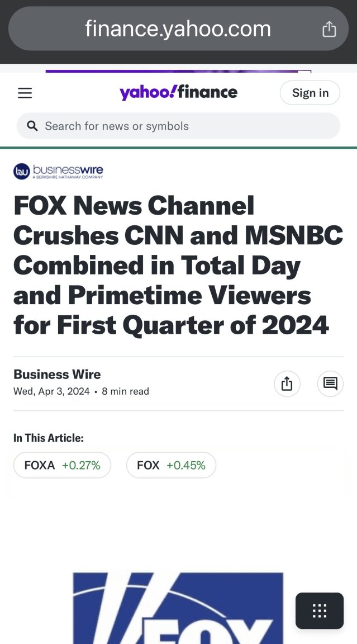Open the hamburger navigation menu

pyautogui.click(x=25, y=93)
